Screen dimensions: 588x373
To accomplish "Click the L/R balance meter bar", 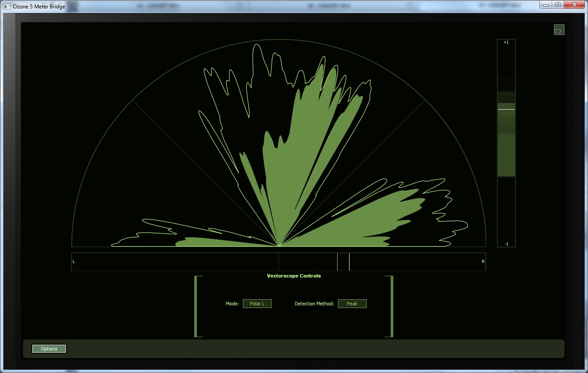I will (279, 262).
